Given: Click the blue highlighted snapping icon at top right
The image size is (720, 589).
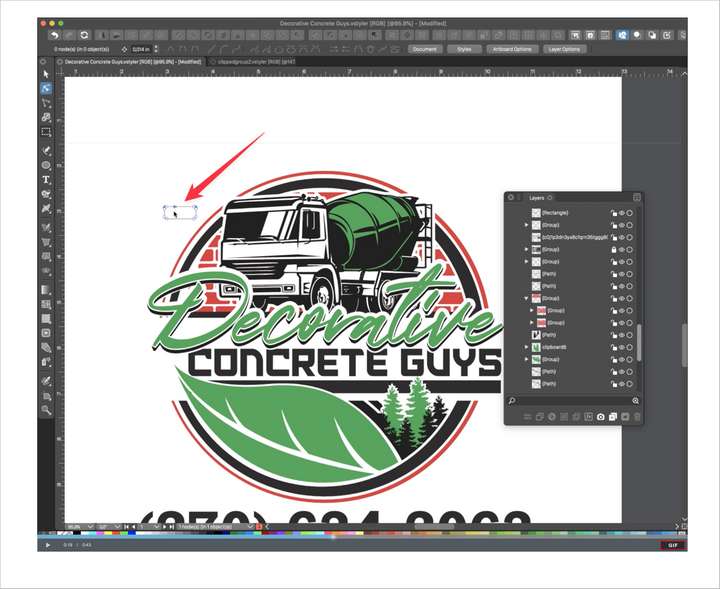Looking at the screenshot, I should click(622, 35).
